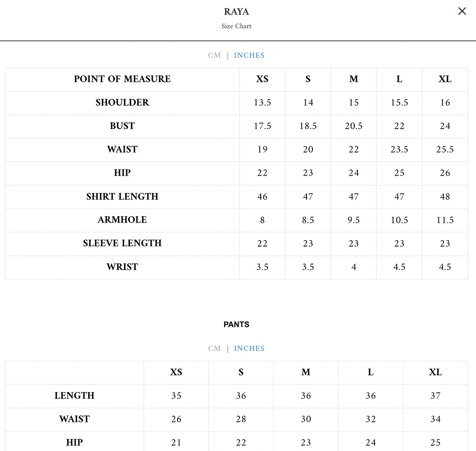Select INCHES under the Pants heading

tap(249, 348)
